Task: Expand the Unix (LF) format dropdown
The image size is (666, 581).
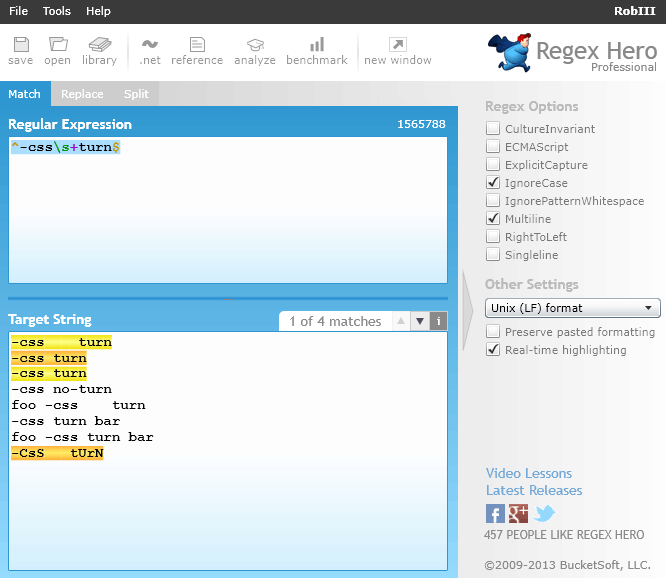Action: [572, 308]
